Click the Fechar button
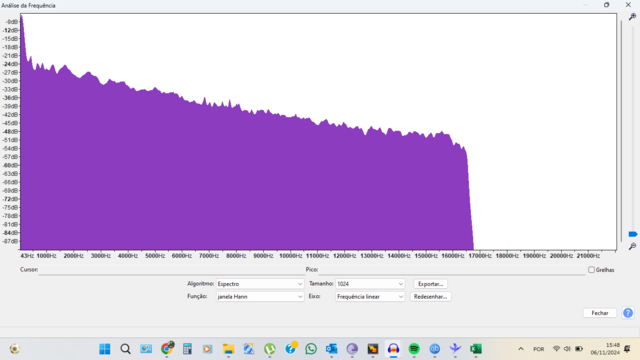The height and width of the screenshot is (360, 640). point(600,313)
